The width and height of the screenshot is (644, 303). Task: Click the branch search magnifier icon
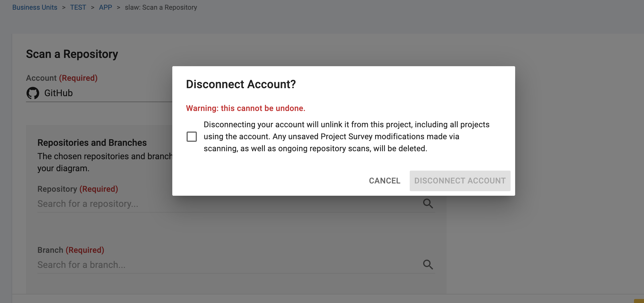click(428, 264)
